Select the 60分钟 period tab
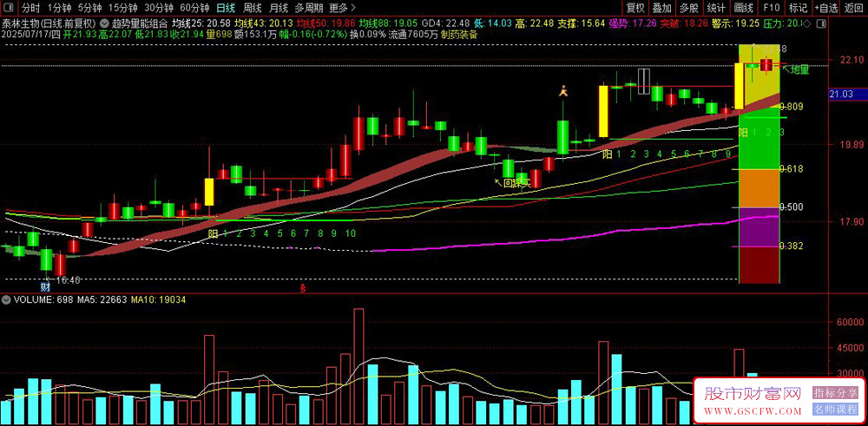 194,8
